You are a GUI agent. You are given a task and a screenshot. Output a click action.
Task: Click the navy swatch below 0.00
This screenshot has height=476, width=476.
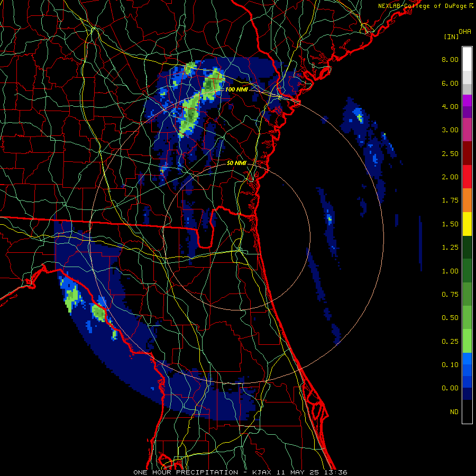[467, 394]
